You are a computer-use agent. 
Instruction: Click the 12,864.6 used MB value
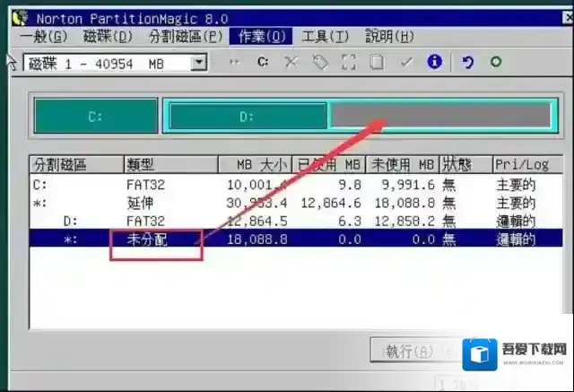(331, 203)
